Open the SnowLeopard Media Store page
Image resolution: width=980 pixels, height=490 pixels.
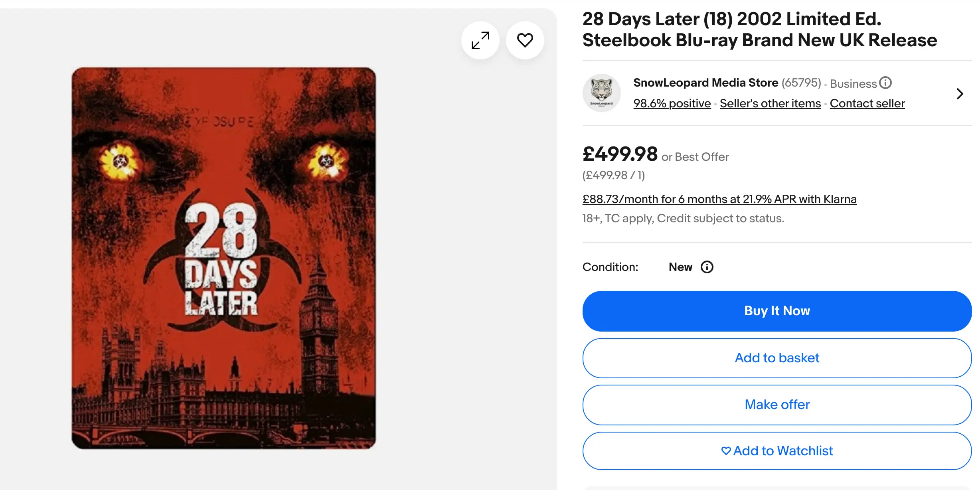705,83
